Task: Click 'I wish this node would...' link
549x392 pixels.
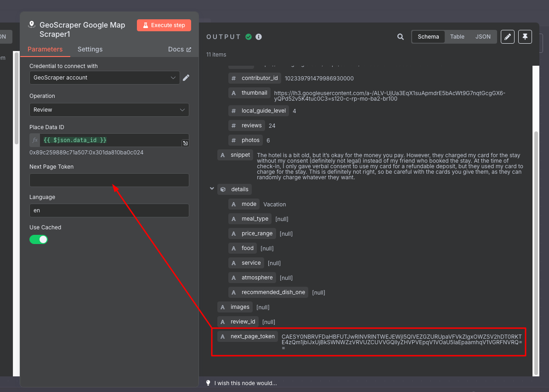Action: tap(245, 383)
